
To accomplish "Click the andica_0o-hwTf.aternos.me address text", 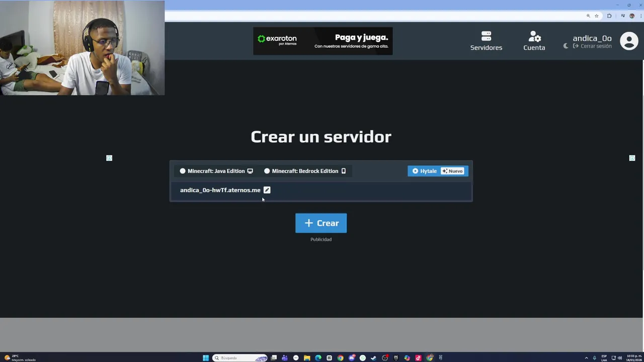I will coord(220,190).
